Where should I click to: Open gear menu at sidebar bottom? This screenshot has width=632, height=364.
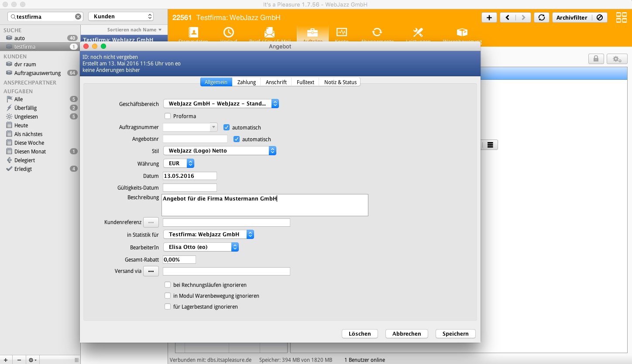pyautogui.click(x=32, y=360)
